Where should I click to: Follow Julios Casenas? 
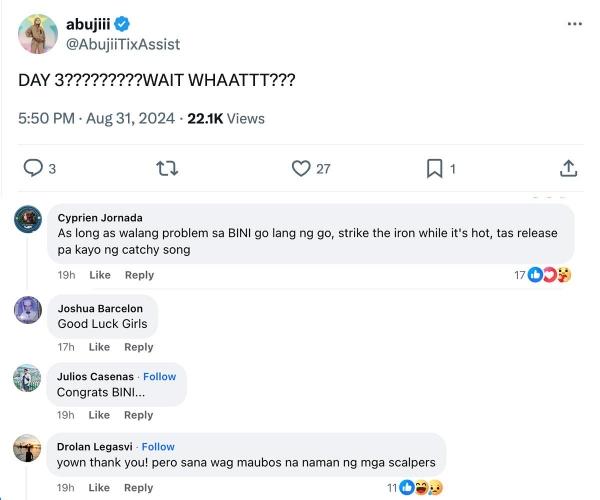[159, 377]
